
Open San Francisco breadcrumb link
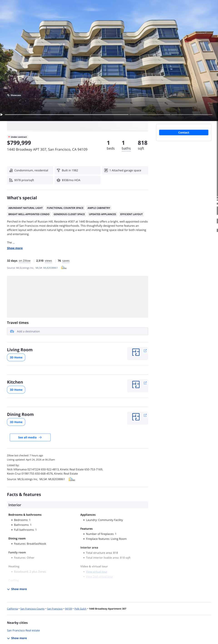coord(55,609)
